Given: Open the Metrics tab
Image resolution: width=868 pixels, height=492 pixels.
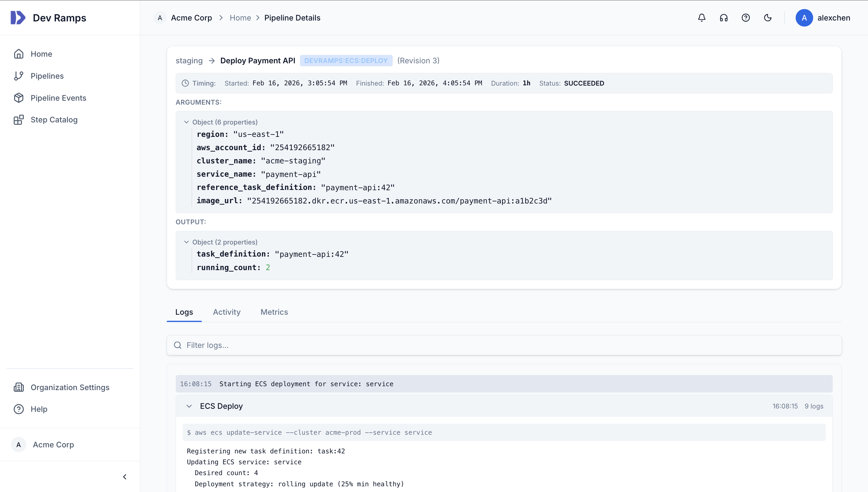Looking at the screenshot, I should click(x=274, y=312).
